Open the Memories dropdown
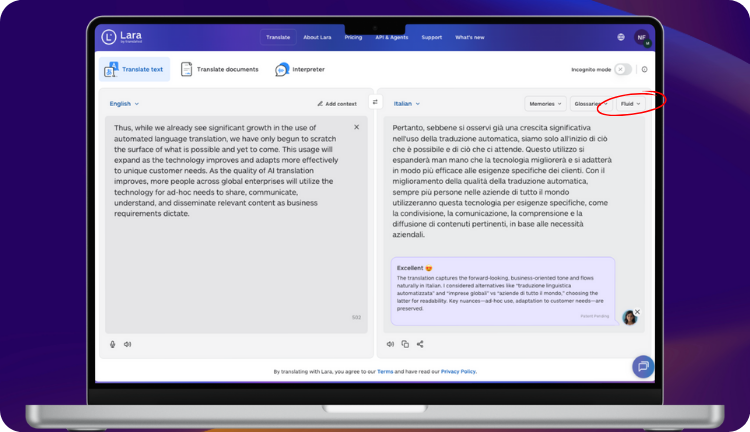750x432 pixels. 544,103
